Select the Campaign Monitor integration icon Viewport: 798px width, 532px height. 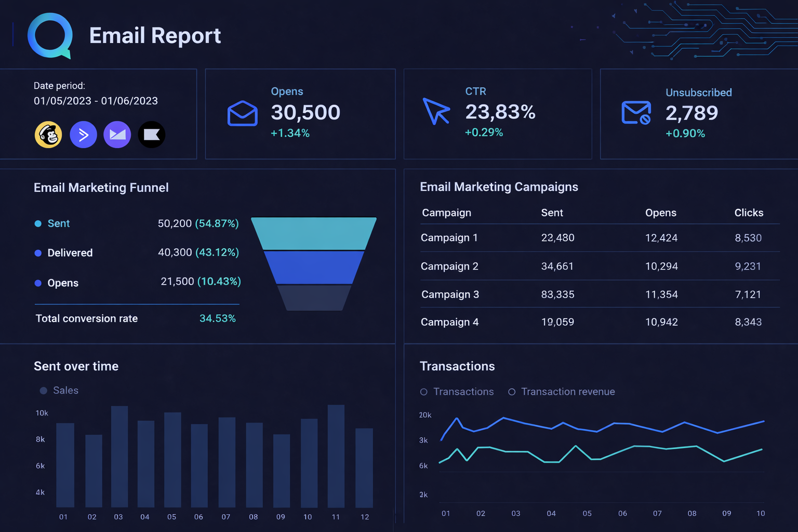117,134
